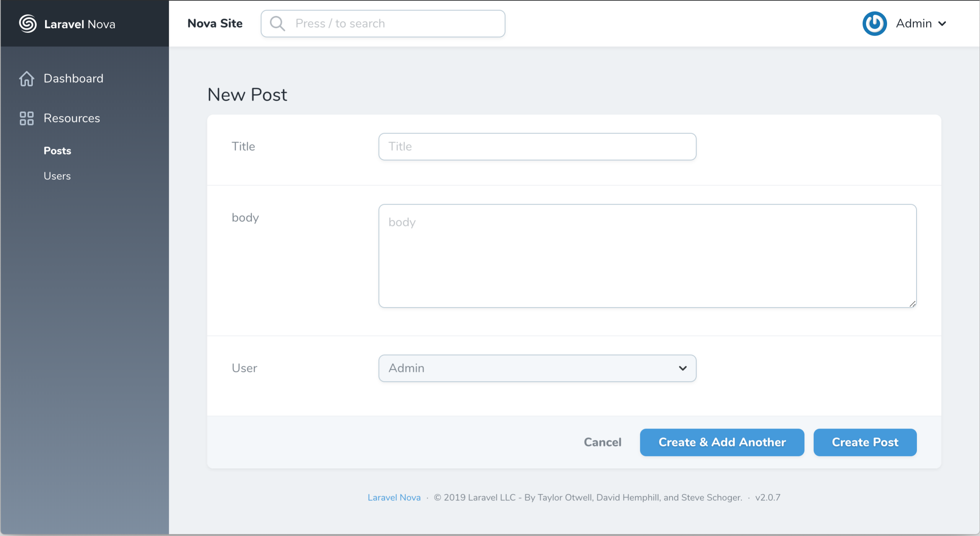The height and width of the screenshot is (536, 980).
Task: Navigate to the Users resource
Action: [57, 176]
